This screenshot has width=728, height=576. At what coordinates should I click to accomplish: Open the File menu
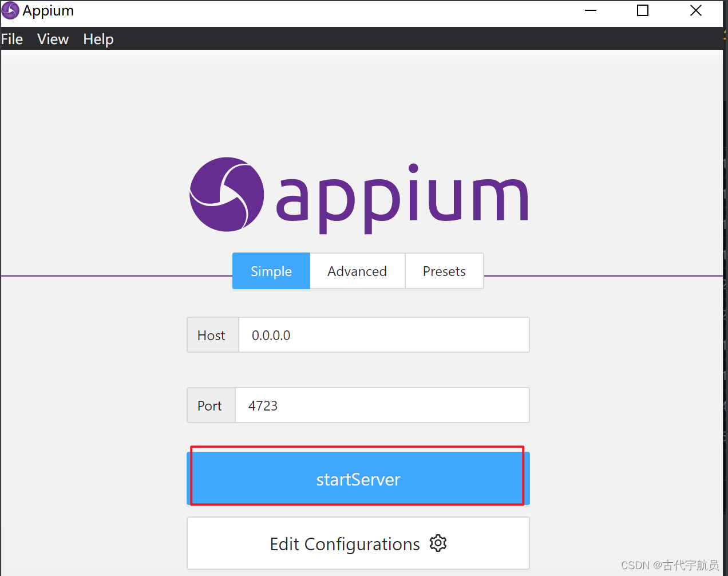click(x=12, y=39)
